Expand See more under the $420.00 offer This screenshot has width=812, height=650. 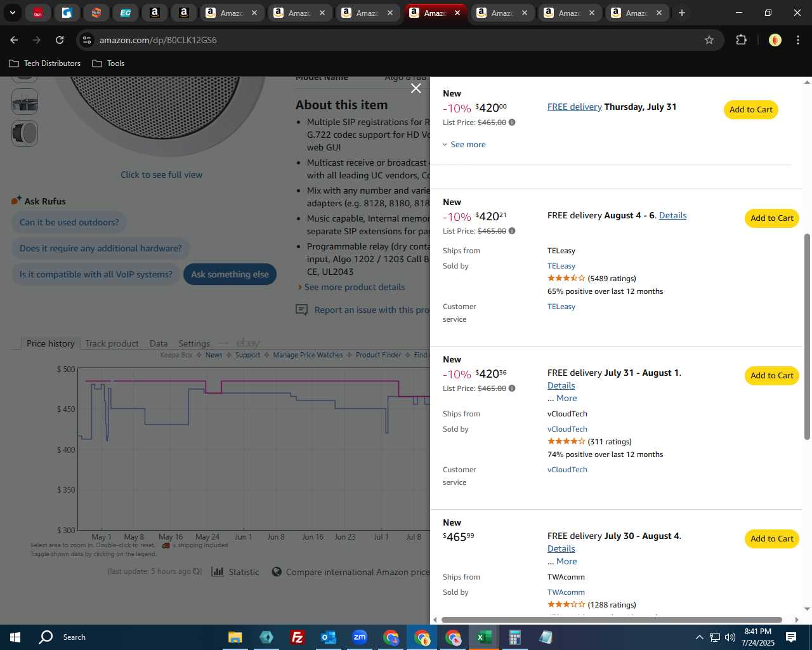(464, 145)
